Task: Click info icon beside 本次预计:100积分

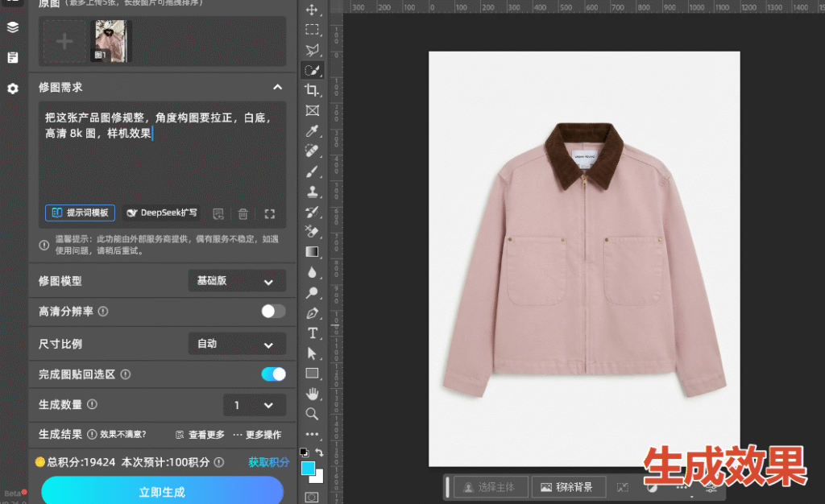Action: click(219, 462)
